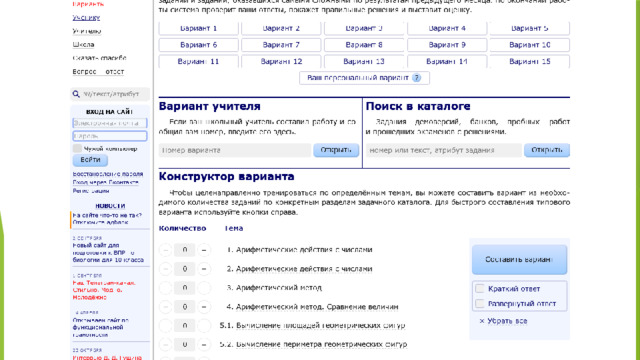Open topic 3 Арифметический метод

click(279, 288)
